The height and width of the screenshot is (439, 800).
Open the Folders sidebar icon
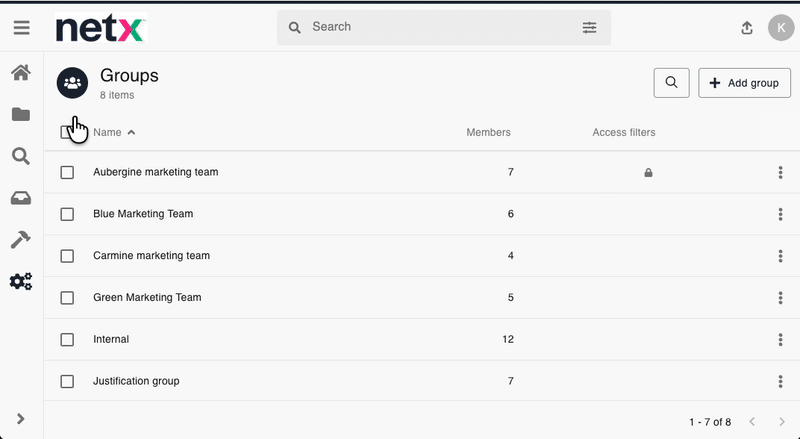[x=21, y=115]
